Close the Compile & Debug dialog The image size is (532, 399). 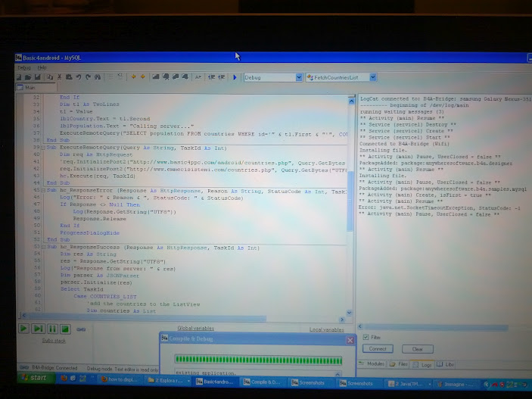point(350,340)
